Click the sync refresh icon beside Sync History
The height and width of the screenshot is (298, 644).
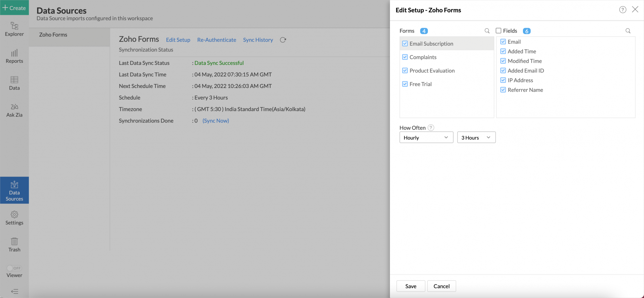(283, 40)
